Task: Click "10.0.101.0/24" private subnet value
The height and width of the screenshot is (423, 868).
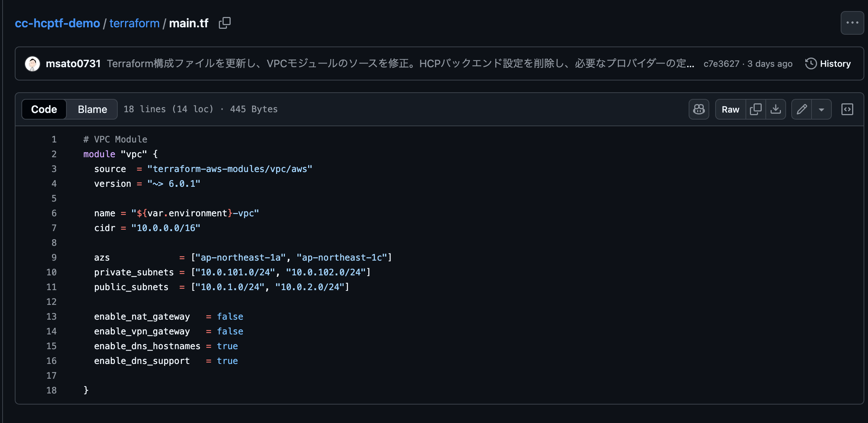Action: tap(235, 272)
